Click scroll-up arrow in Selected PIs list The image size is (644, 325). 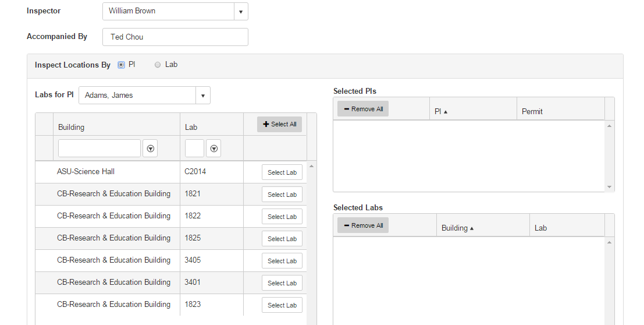[610, 126]
